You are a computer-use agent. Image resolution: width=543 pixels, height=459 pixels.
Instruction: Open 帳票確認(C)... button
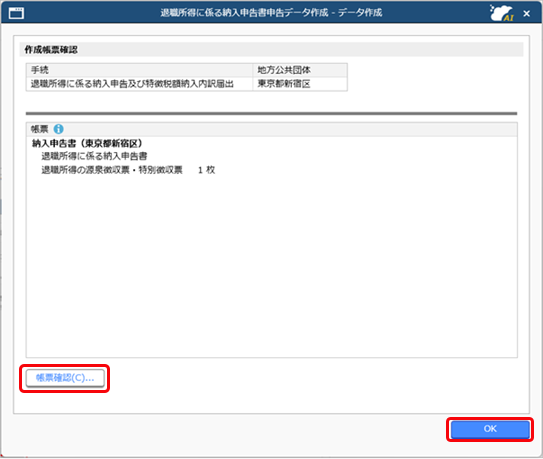pos(65,378)
